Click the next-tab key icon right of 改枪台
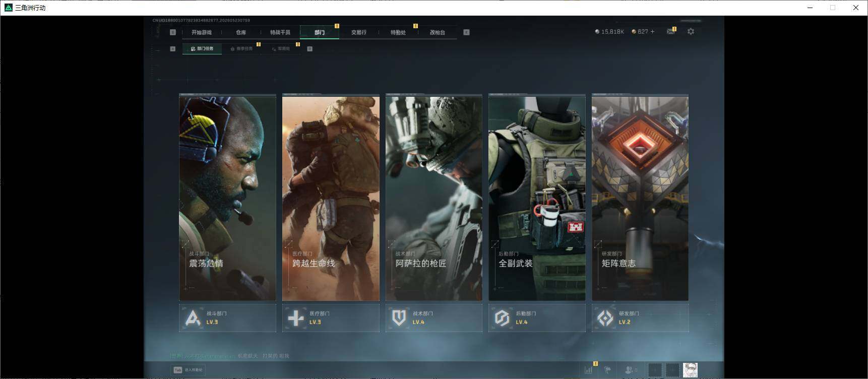This screenshot has height=379, width=868. (x=466, y=32)
